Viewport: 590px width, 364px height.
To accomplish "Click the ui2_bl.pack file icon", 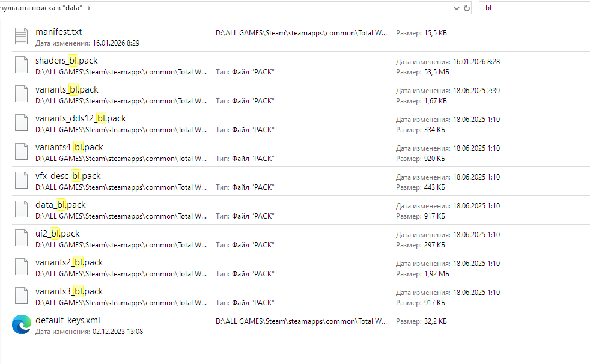I will click(22, 238).
